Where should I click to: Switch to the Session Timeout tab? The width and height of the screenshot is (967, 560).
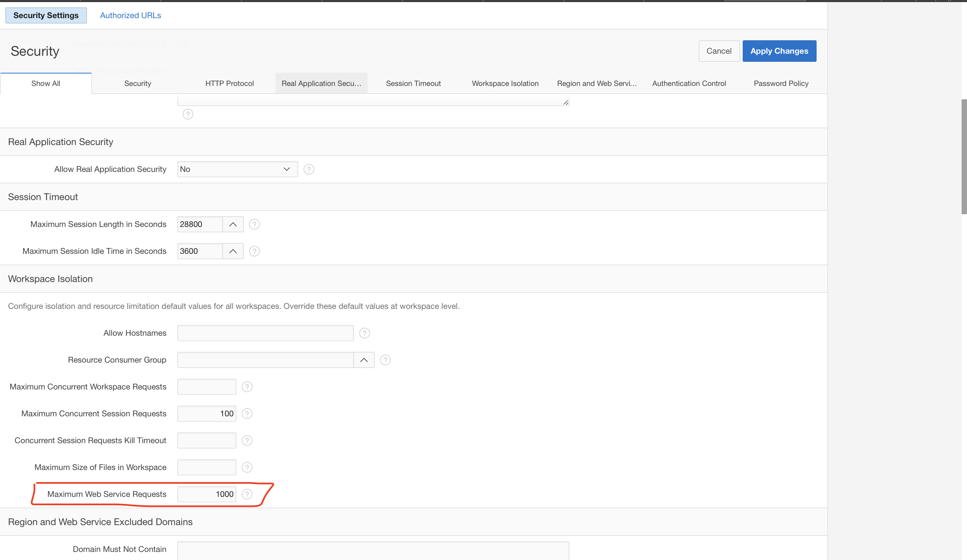[x=413, y=83]
